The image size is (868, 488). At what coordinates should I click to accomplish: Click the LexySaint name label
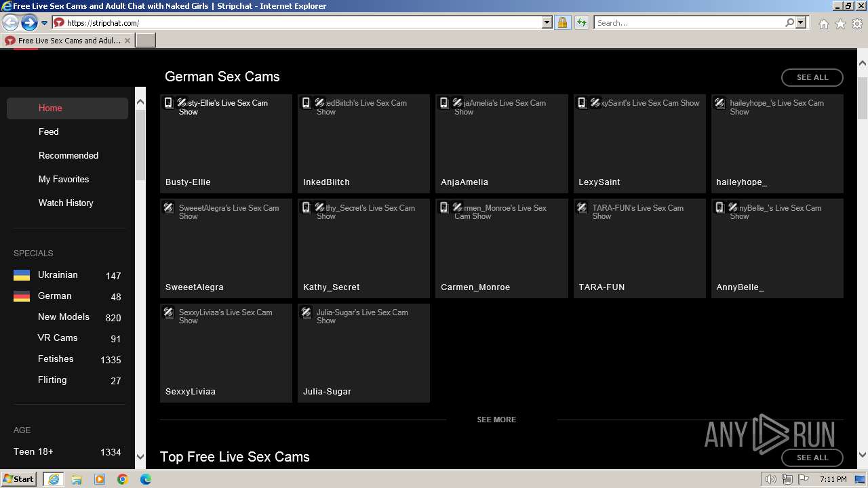point(599,182)
